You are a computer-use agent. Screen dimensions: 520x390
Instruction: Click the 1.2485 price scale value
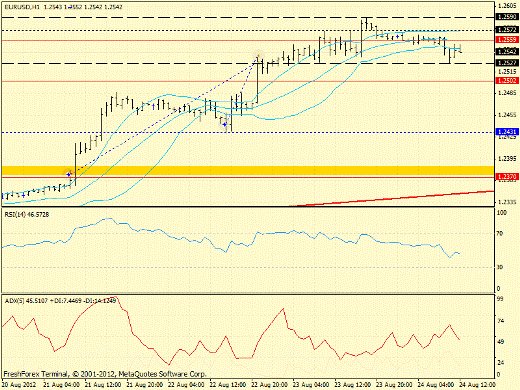click(507, 93)
